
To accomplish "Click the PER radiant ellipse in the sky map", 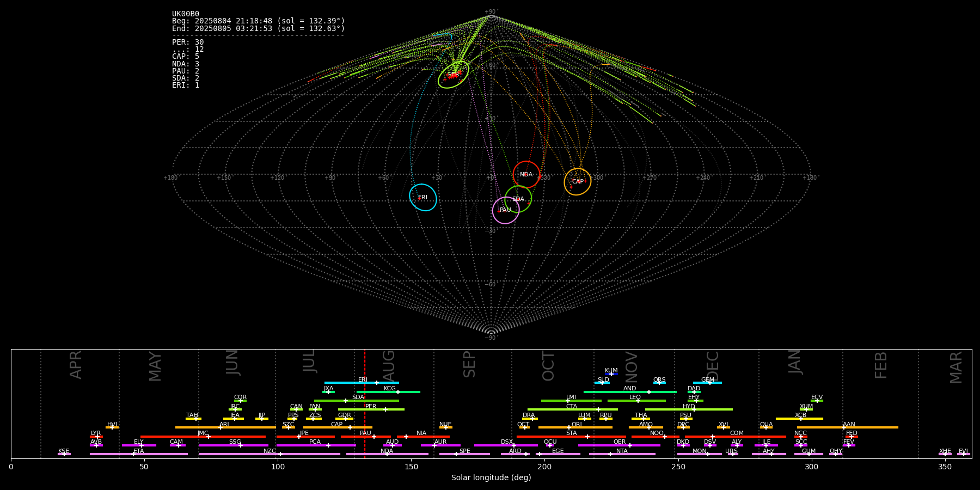I will click(x=454, y=75).
